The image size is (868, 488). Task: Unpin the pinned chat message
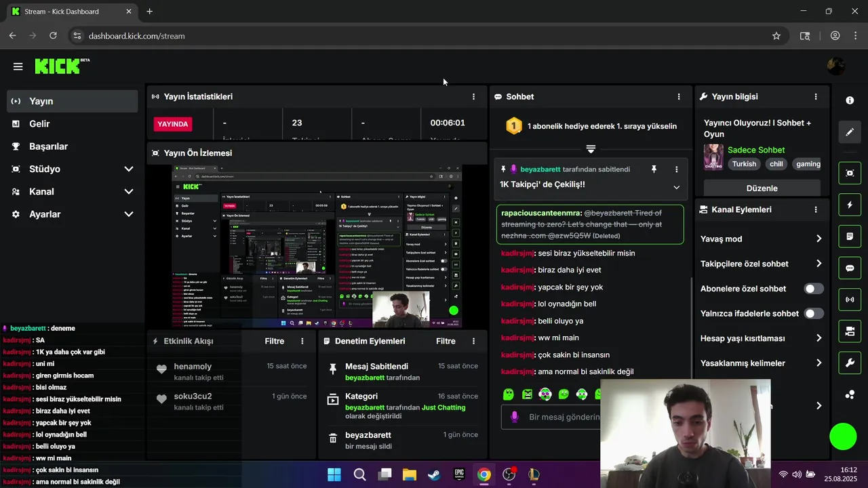click(654, 169)
